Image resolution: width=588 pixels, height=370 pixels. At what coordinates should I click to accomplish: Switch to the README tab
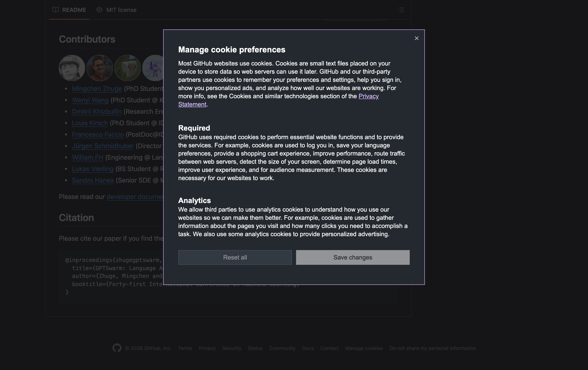(x=74, y=10)
